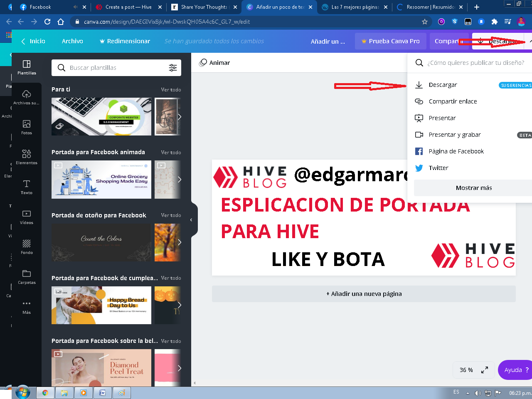Select the Texto tool in sidebar
532x399 pixels.
pos(27,187)
